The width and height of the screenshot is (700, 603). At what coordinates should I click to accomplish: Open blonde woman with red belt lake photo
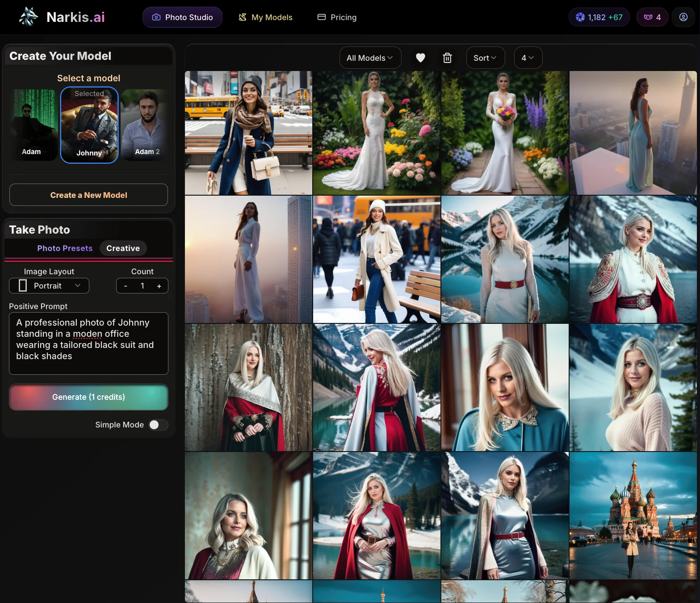(505, 259)
